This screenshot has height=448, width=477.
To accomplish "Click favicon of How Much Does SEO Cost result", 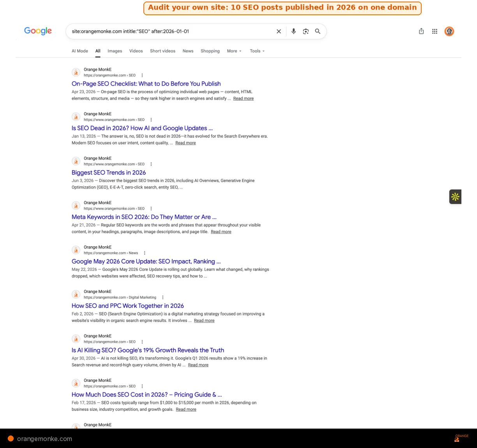I will 76,383.
